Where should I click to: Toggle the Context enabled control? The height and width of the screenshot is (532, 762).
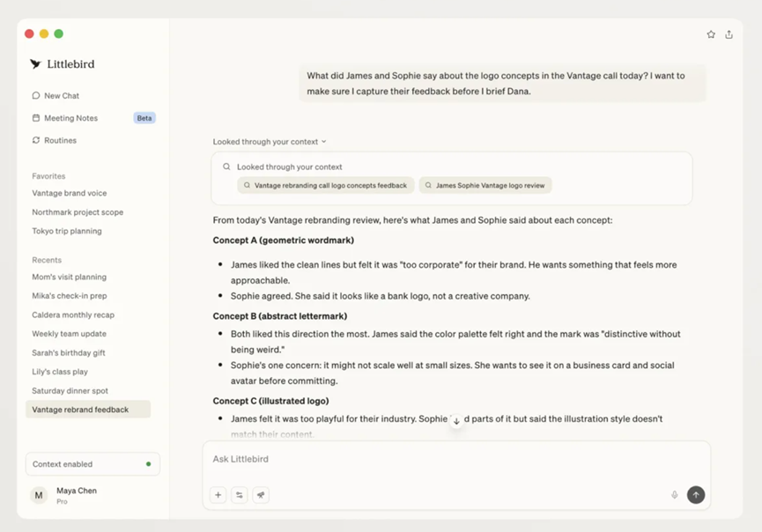tap(92, 464)
